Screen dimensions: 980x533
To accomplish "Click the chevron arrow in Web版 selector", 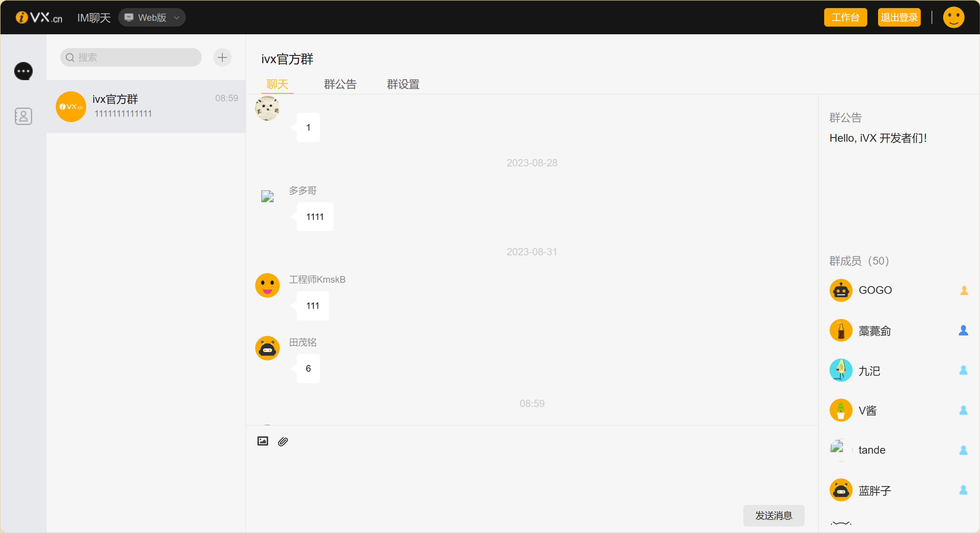I will (x=177, y=18).
